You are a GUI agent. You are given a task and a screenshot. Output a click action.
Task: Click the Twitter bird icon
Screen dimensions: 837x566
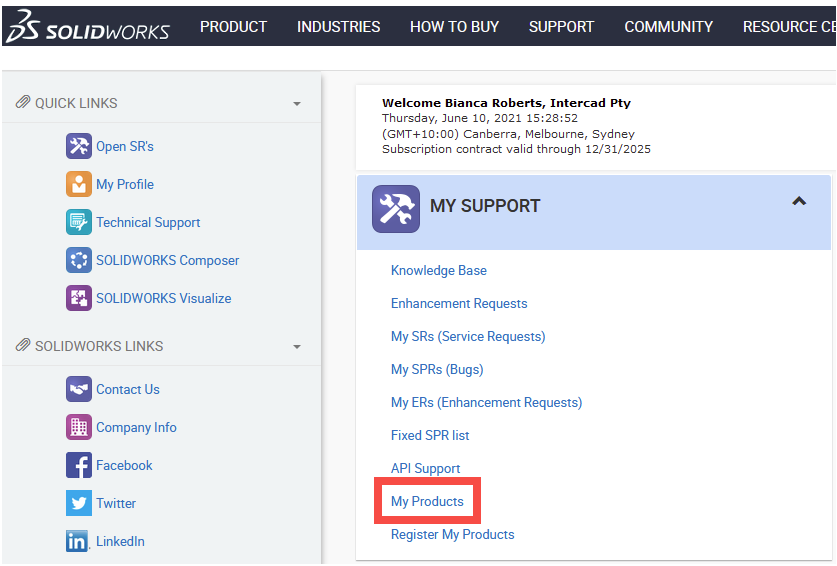coord(79,503)
